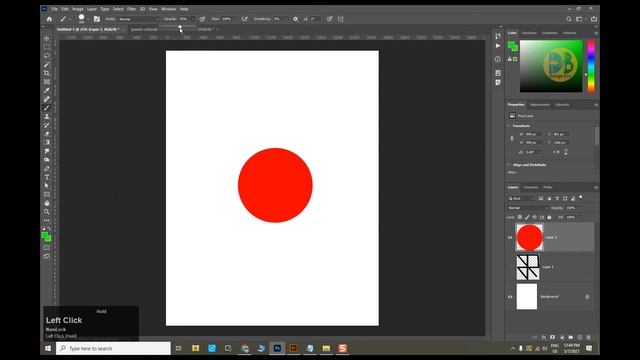
Task: Toggle lock all padlock icon
Action: pos(549,217)
